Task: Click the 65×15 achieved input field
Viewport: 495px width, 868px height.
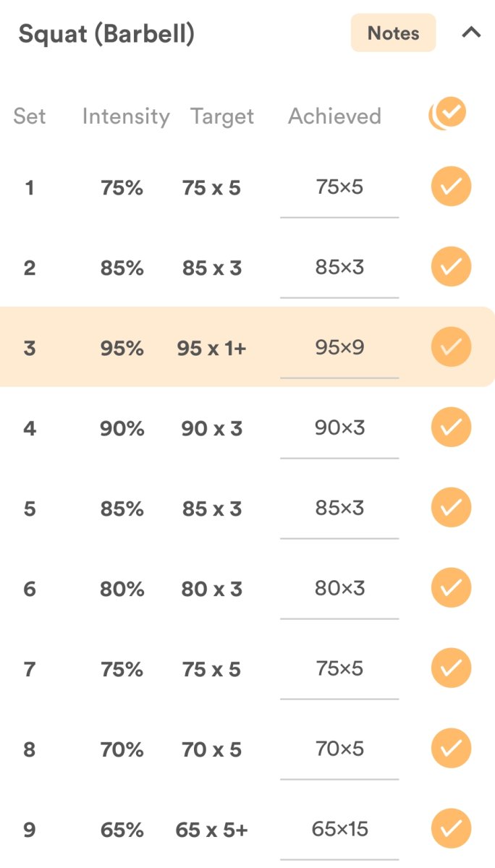Action: pos(339,829)
